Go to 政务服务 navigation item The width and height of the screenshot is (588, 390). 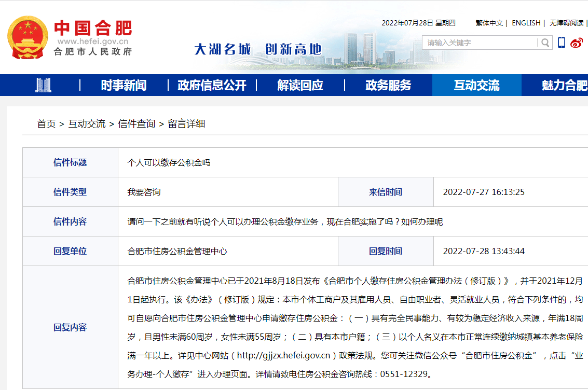(x=388, y=86)
